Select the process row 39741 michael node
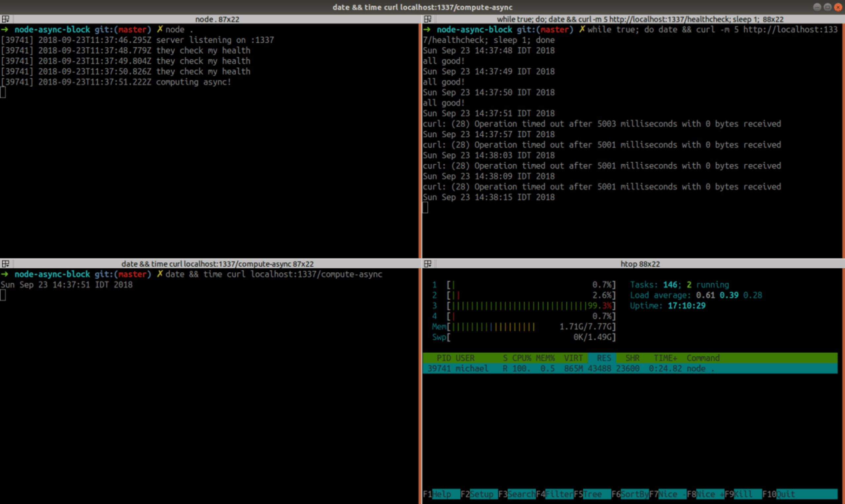The width and height of the screenshot is (845, 504). (x=630, y=368)
